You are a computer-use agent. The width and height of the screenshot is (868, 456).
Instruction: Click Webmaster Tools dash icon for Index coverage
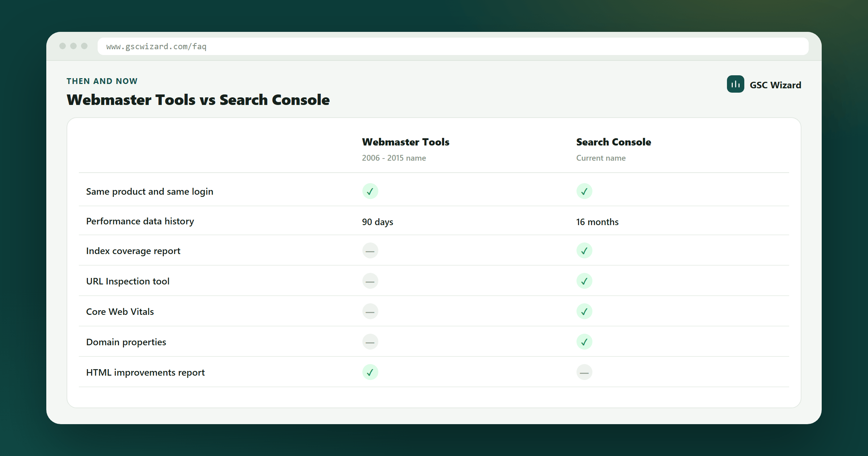point(370,250)
